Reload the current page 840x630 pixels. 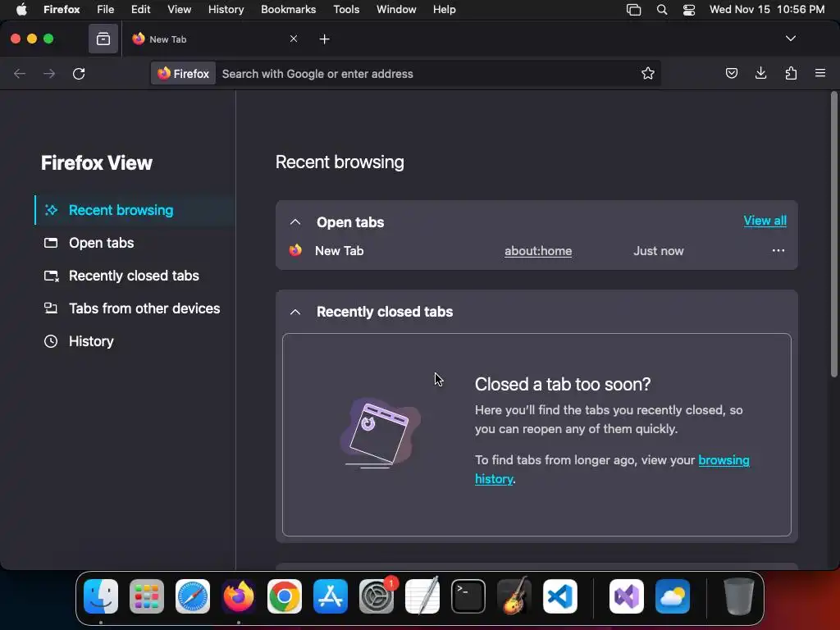[79, 73]
